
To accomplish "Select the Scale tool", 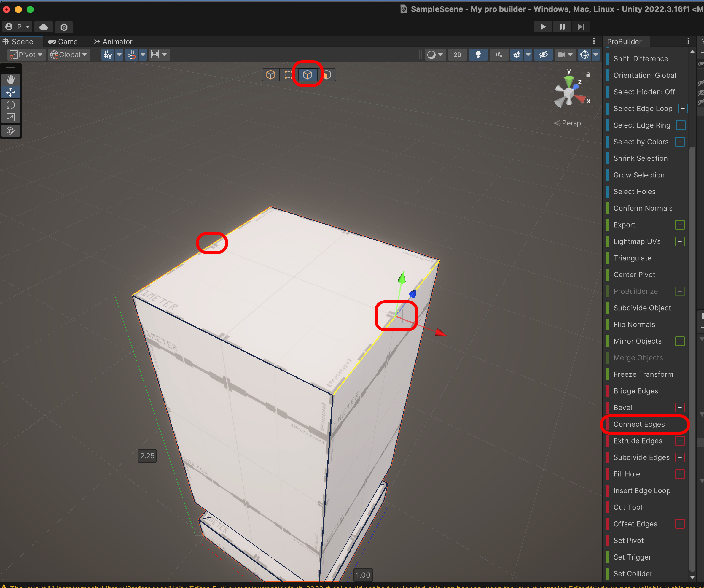I will pyautogui.click(x=11, y=117).
